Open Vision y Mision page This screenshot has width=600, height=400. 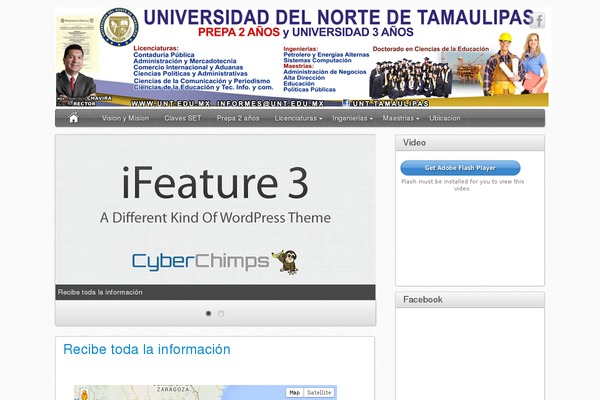pyautogui.click(x=125, y=118)
